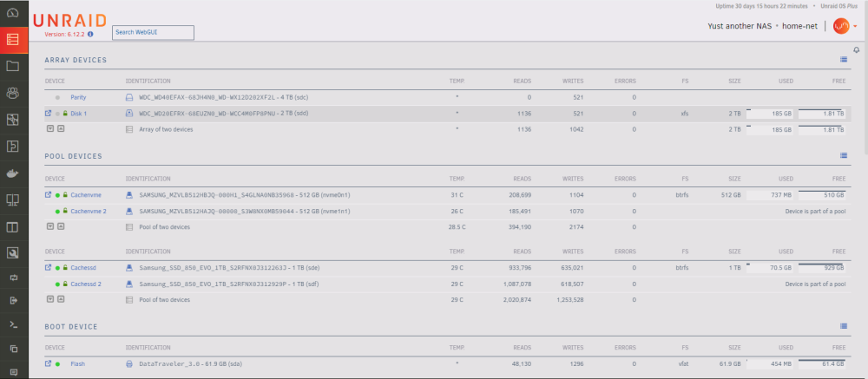
Task: Click the Disk 1 used space bar
Action: 769,114
